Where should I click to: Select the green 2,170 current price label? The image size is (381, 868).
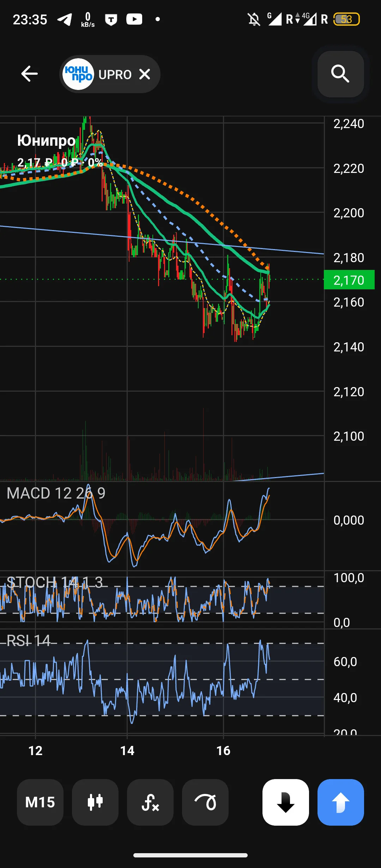click(349, 280)
